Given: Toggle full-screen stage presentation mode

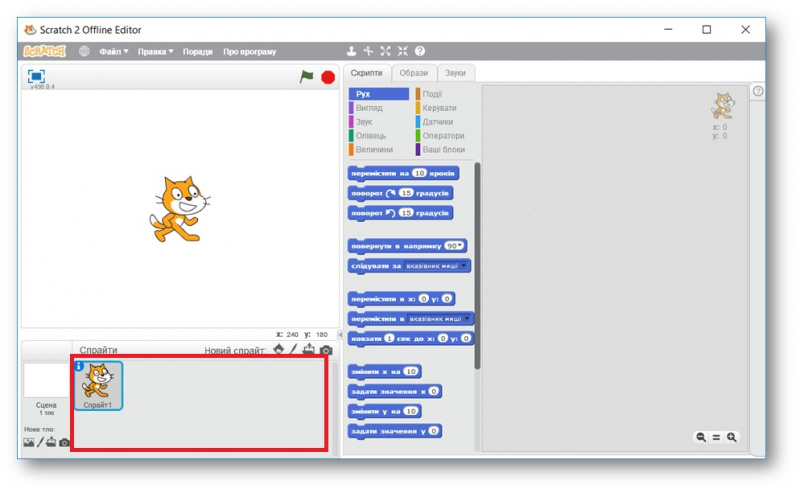Looking at the screenshot, I should (36, 77).
